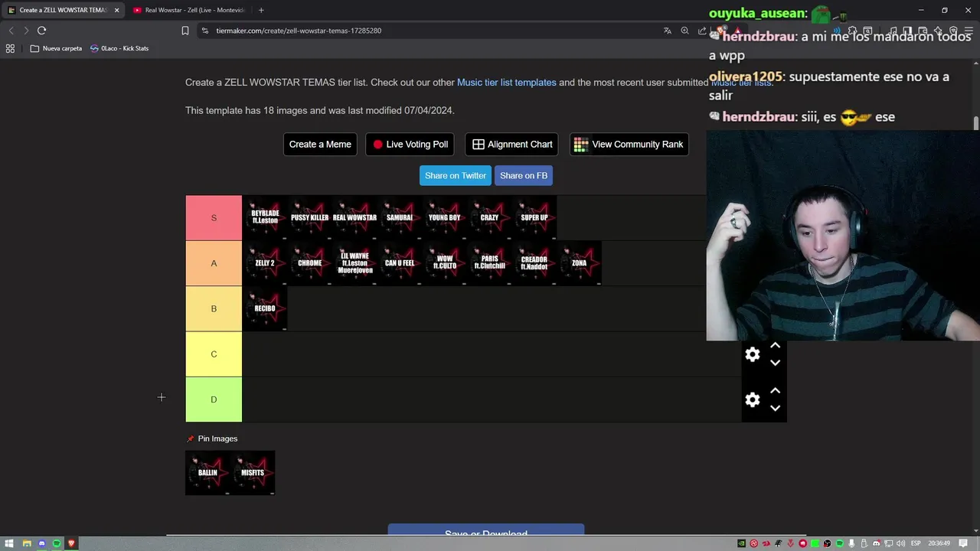Image resolution: width=980 pixels, height=551 pixels.
Task: Select BEYBLADE ft.Leston tile in S tier
Action: click(265, 217)
